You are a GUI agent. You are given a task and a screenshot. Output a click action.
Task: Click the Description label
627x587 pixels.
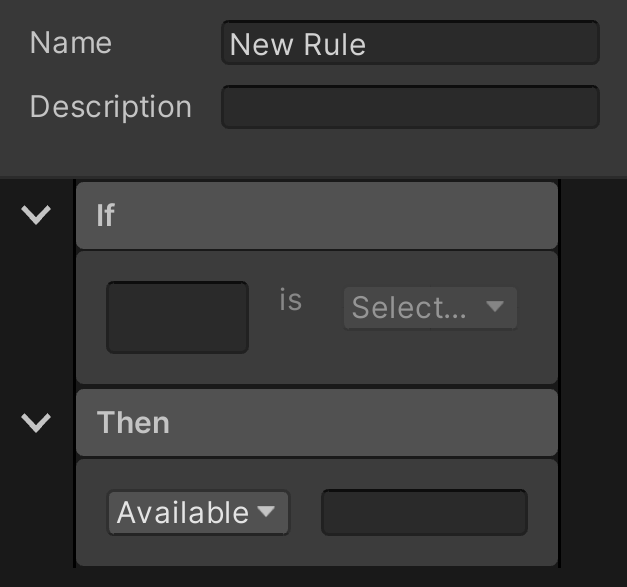(x=110, y=107)
